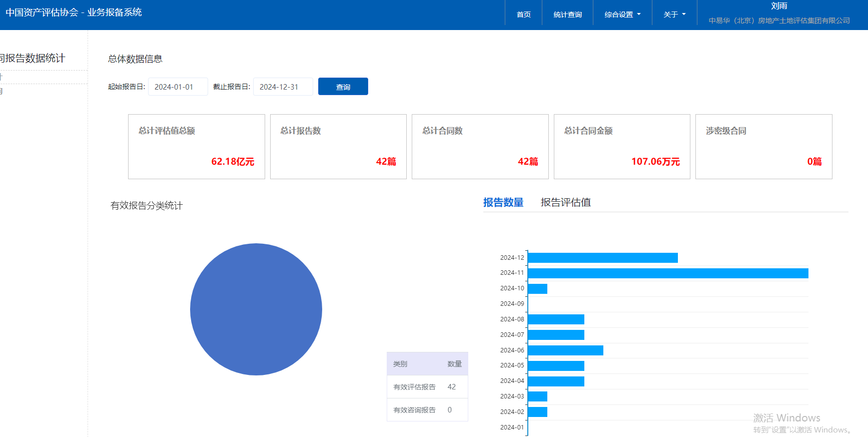Click the user name 刘雨
The width and height of the screenshot is (868, 437).
point(778,6)
